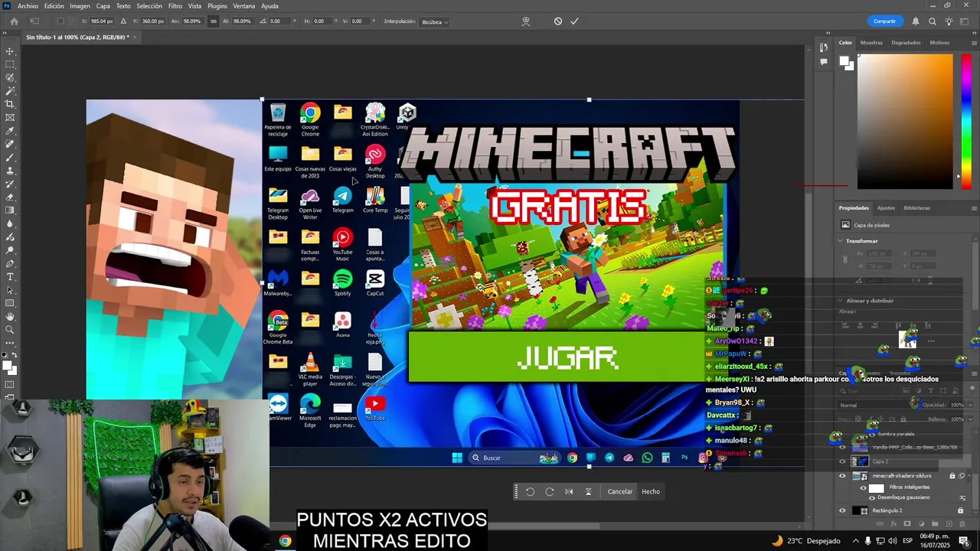Image resolution: width=980 pixels, height=551 pixels.
Task: Select the Hand tool
Action: 10,316
